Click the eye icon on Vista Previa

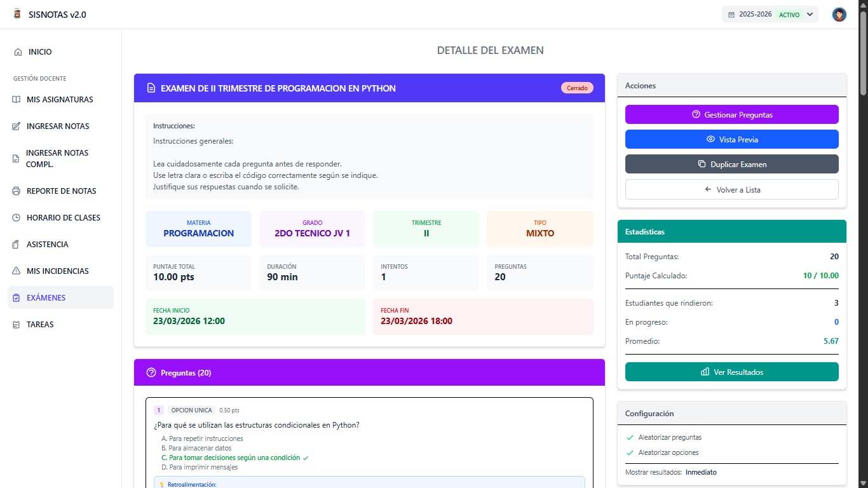pos(710,140)
